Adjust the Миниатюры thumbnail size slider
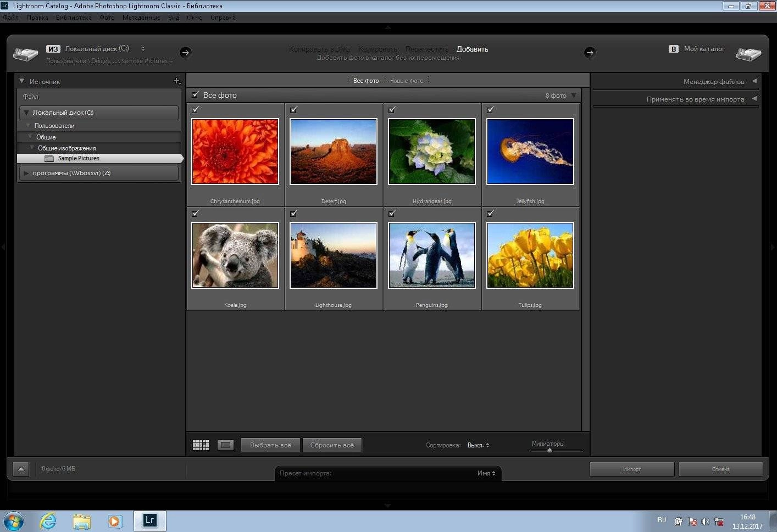The image size is (777, 532). tap(550, 450)
